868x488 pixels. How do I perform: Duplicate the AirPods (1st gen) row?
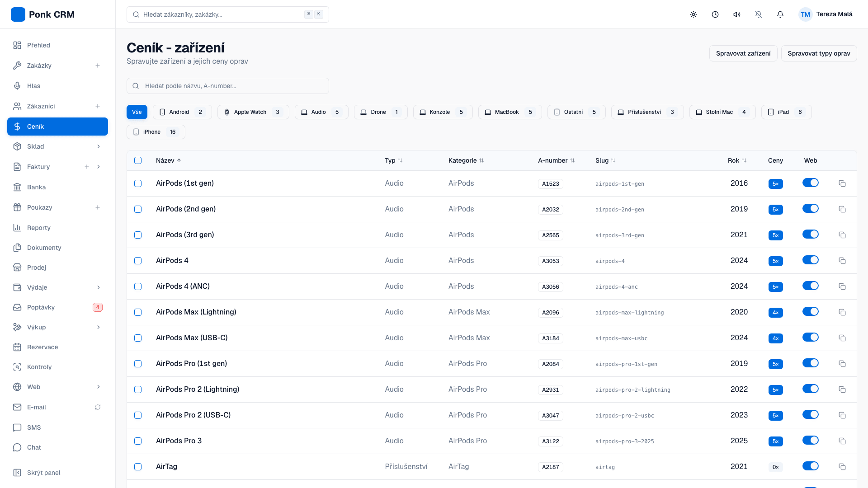(x=842, y=183)
